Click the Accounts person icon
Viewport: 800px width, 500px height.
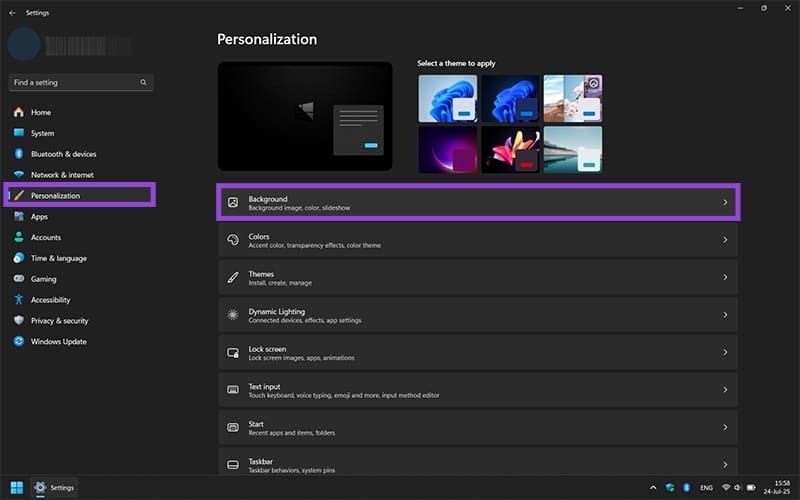[x=19, y=237]
